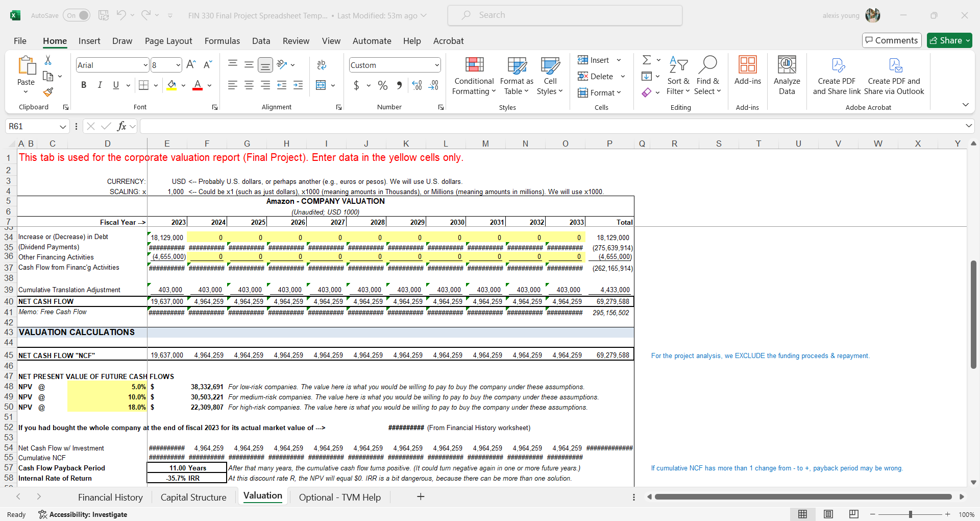Select the Format Painter

point(48,92)
